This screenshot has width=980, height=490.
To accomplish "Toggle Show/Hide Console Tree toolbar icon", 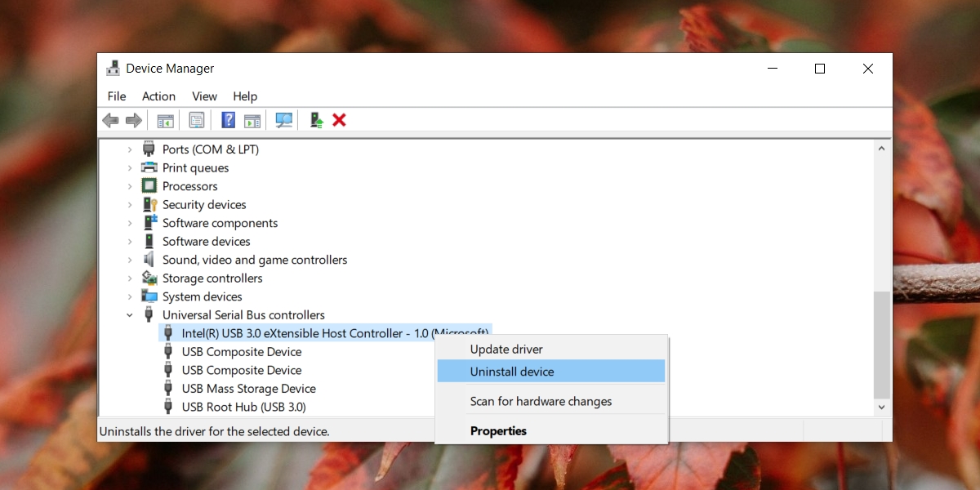I will [x=165, y=120].
